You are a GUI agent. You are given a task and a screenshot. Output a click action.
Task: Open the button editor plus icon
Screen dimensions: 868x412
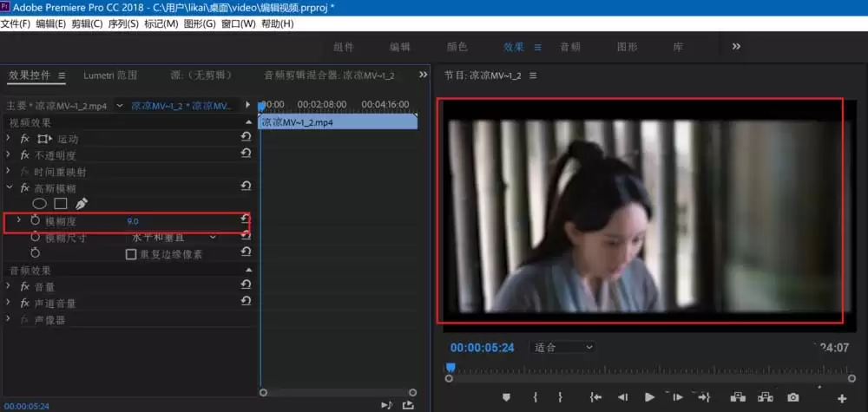tap(842, 398)
